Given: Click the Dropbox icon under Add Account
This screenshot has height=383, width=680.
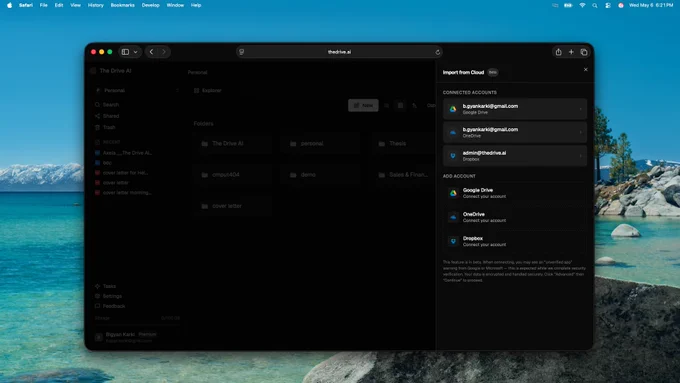Looking at the screenshot, I should (x=453, y=241).
